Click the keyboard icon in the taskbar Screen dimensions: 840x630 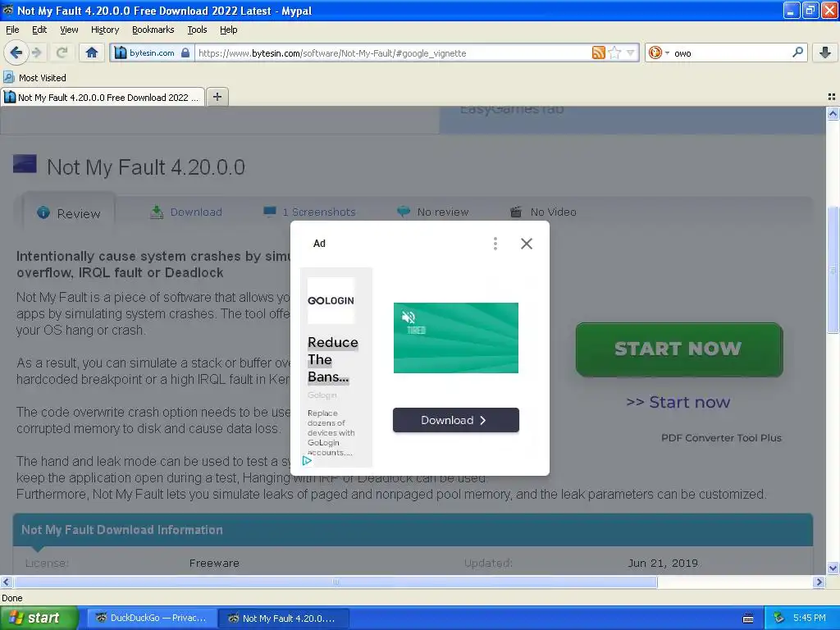tap(748, 619)
